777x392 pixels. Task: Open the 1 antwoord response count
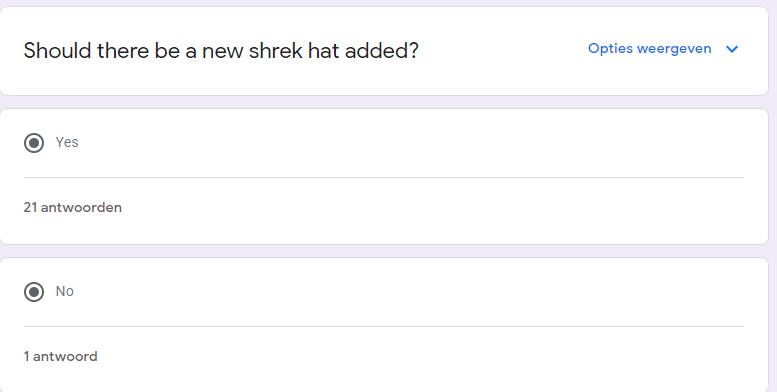click(60, 356)
